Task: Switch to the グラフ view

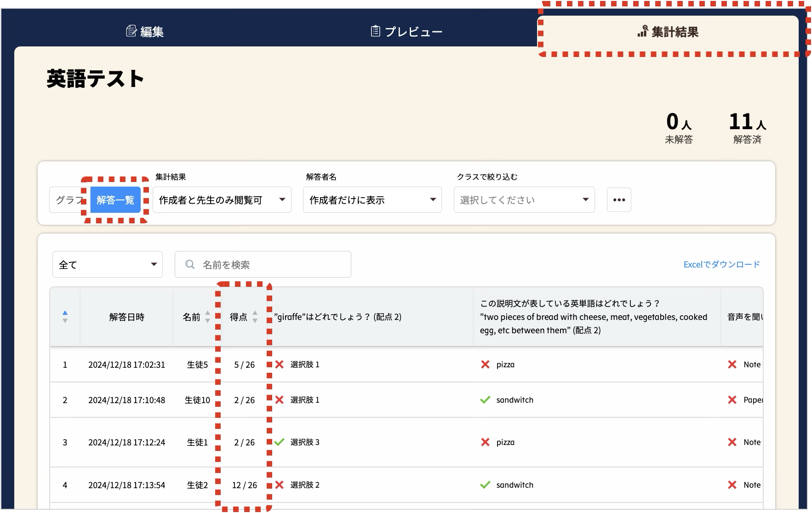Action: click(69, 200)
